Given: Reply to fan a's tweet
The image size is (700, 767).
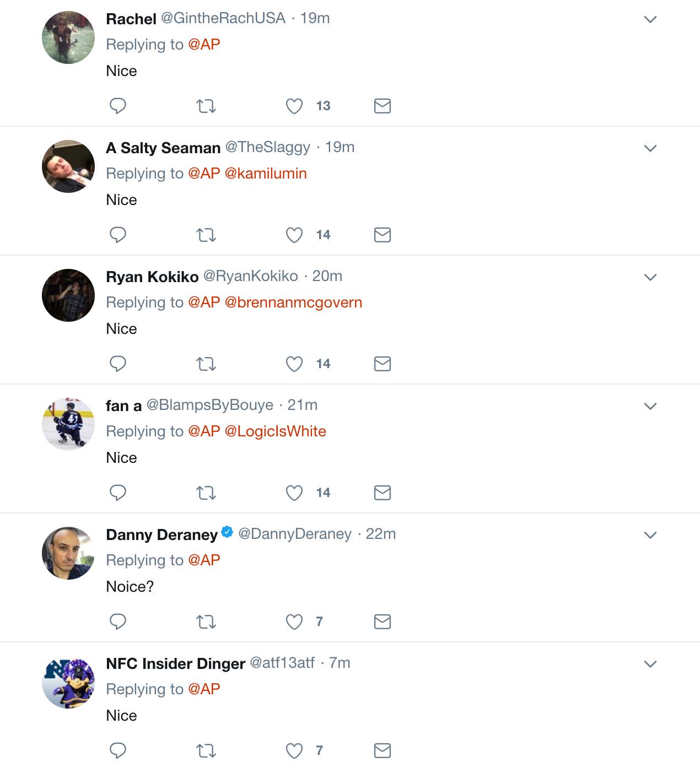Looking at the screenshot, I should click(x=118, y=493).
